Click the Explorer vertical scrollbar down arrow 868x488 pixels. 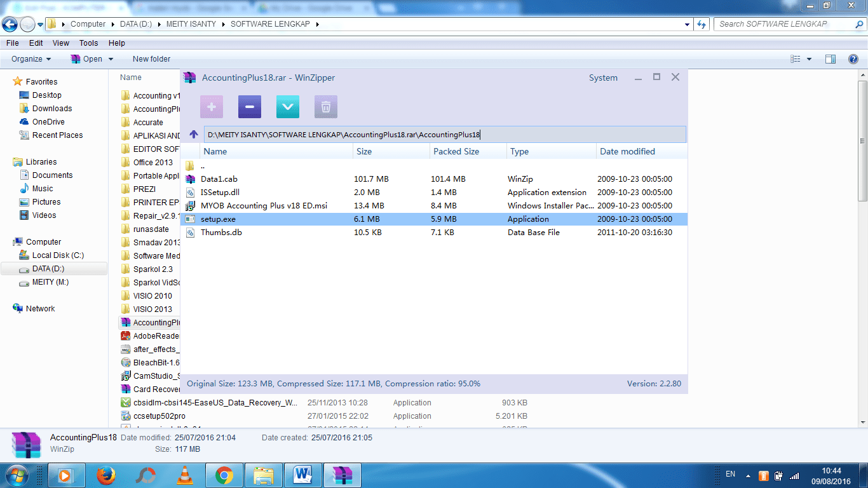(863, 422)
